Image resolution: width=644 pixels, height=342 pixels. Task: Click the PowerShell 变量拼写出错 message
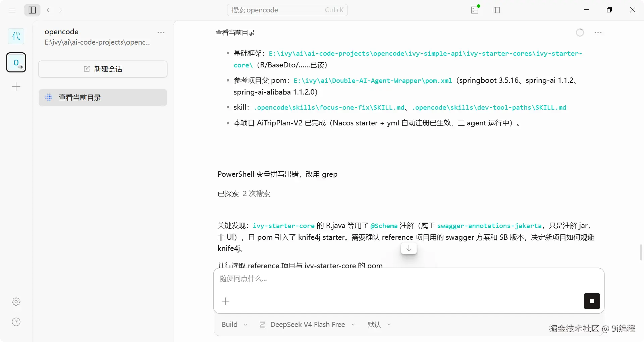pyautogui.click(x=277, y=174)
